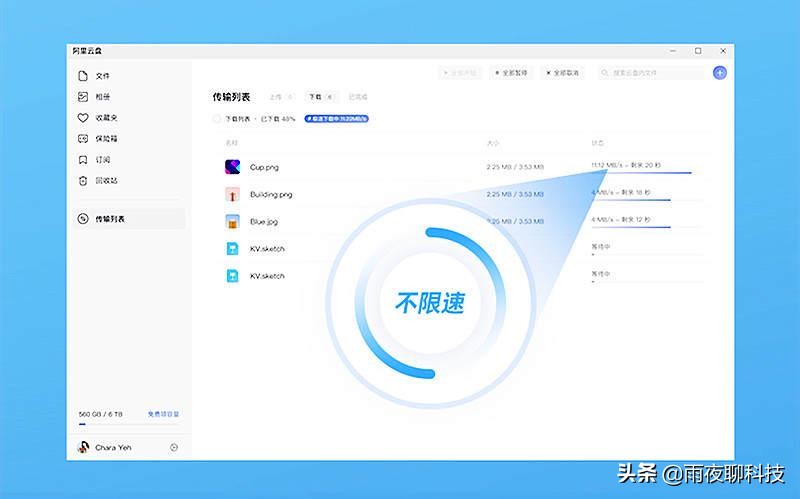Screen dimensions: 800x499
Task: Sort by the 大小 column header
Action: [x=493, y=143]
